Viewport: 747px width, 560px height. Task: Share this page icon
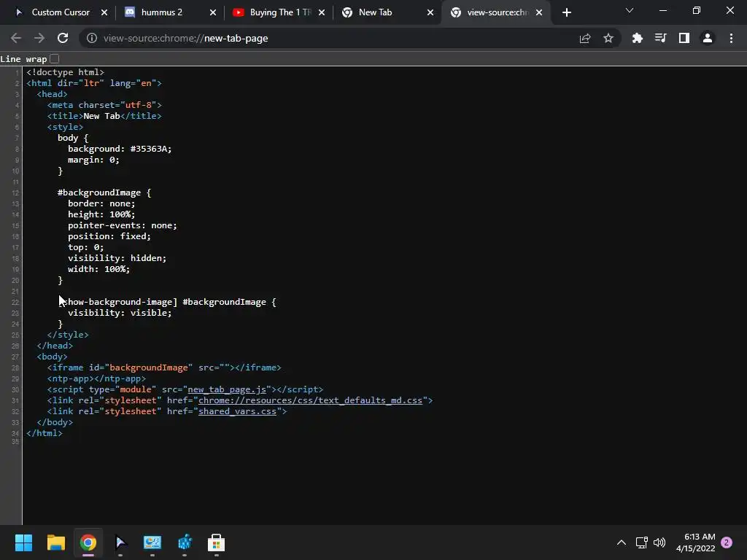point(585,38)
